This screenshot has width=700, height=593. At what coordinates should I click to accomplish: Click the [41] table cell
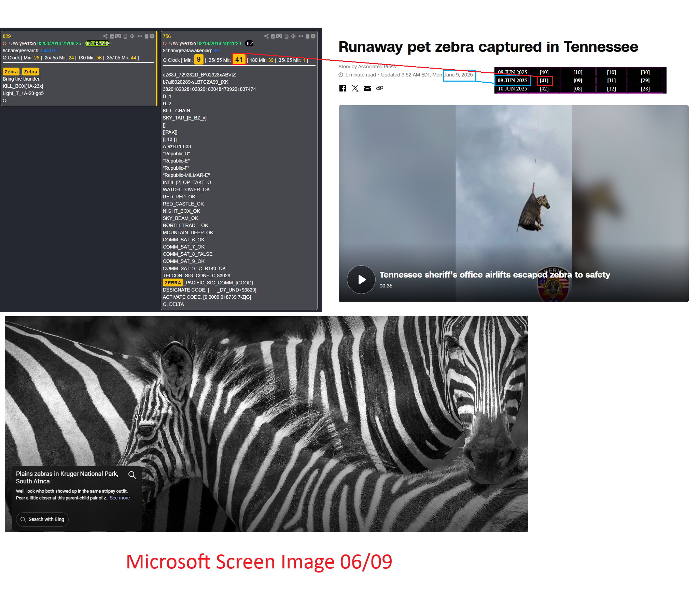point(544,81)
